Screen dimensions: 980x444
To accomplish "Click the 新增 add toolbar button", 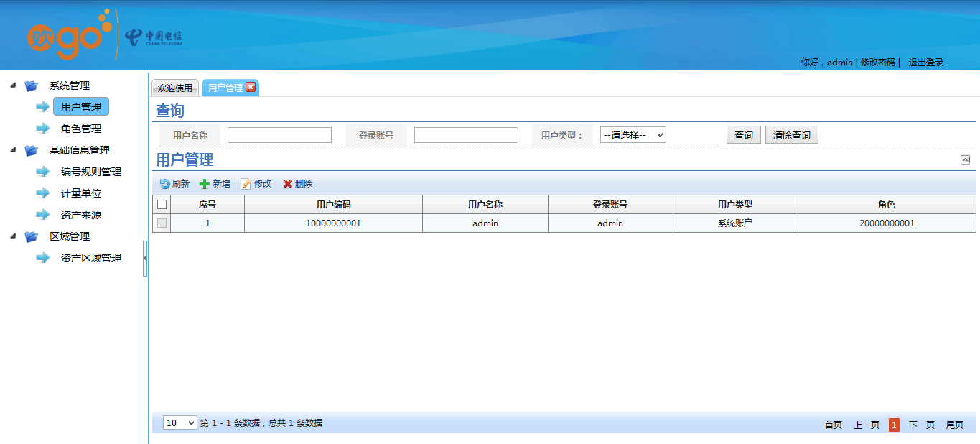I will (215, 184).
